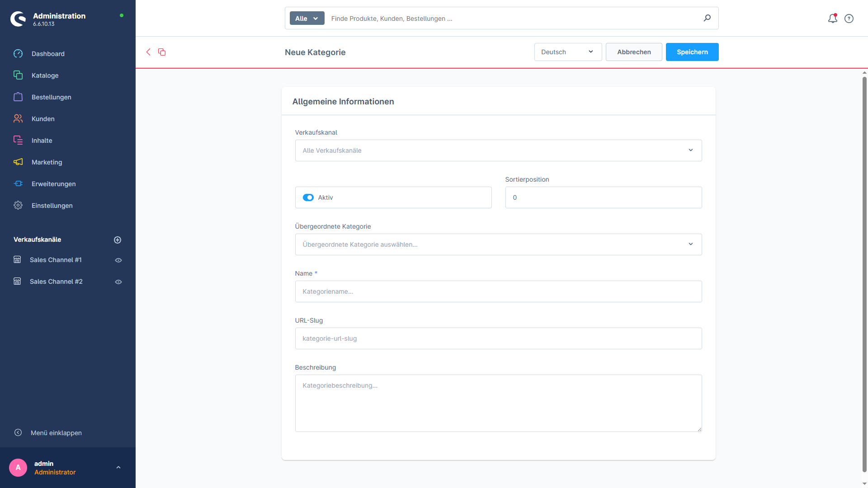
Task: Show Sales Channel #2 storefront via eye icon
Action: (118, 282)
